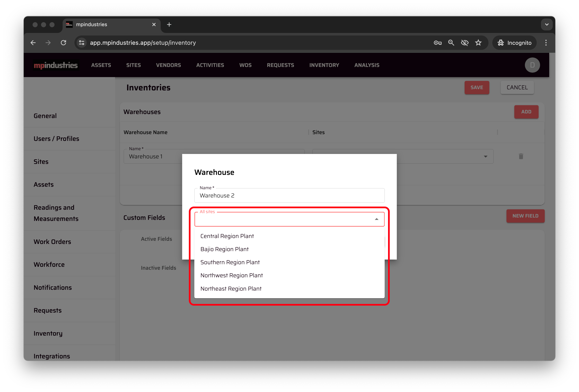The width and height of the screenshot is (579, 392).
Task: Choose Bajio Region Plant from list
Action: 225,249
